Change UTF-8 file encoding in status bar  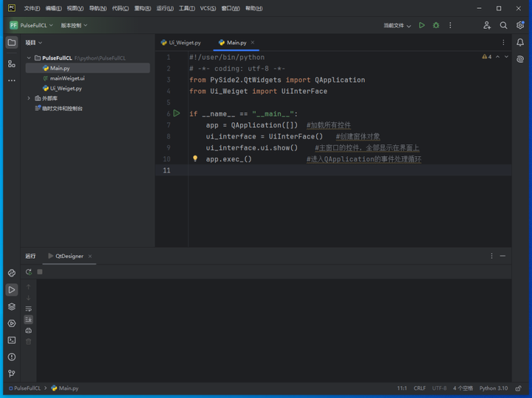coord(440,388)
